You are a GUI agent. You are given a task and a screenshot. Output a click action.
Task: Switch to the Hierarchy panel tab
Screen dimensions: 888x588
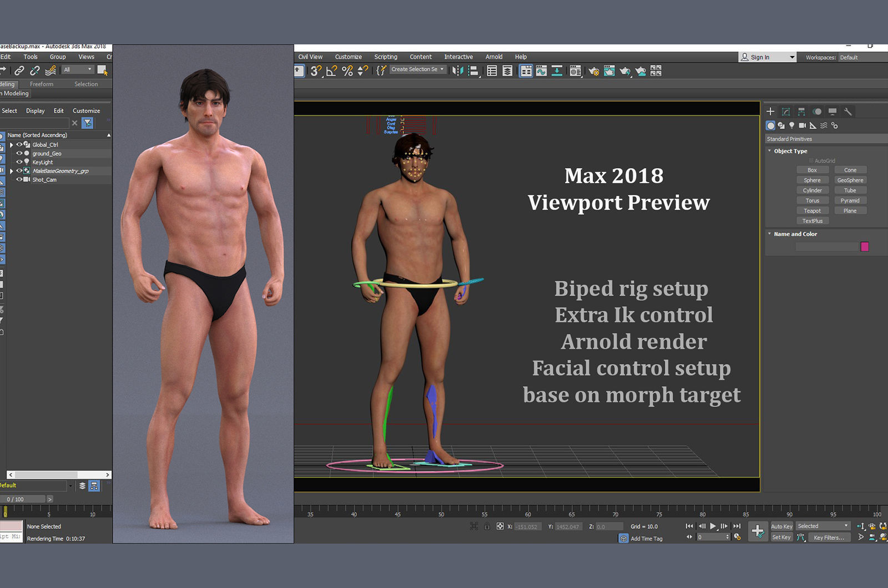pyautogui.click(x=801, y=111)
